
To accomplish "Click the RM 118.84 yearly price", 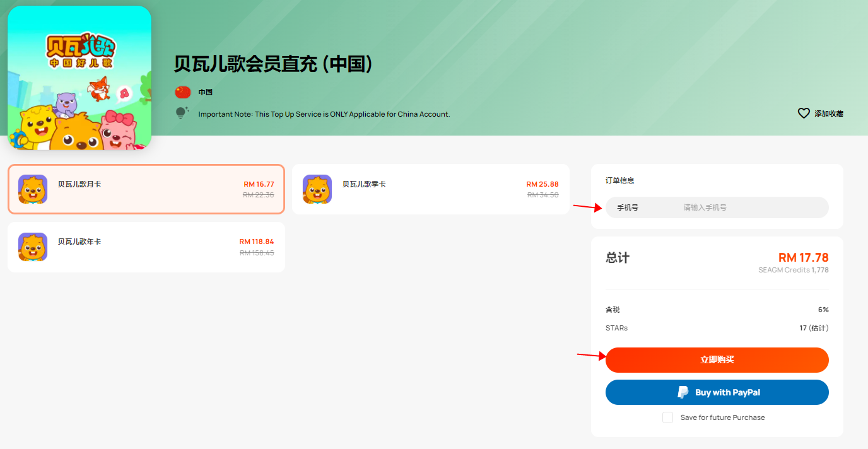I will coord(257,242).
